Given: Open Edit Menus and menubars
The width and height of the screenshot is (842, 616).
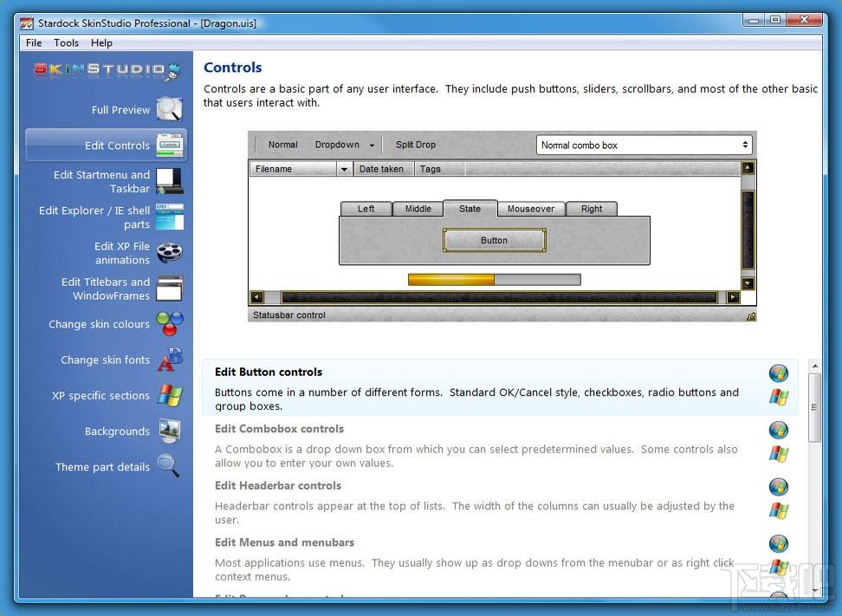Looking at the screenshot, I should (500, 559).
